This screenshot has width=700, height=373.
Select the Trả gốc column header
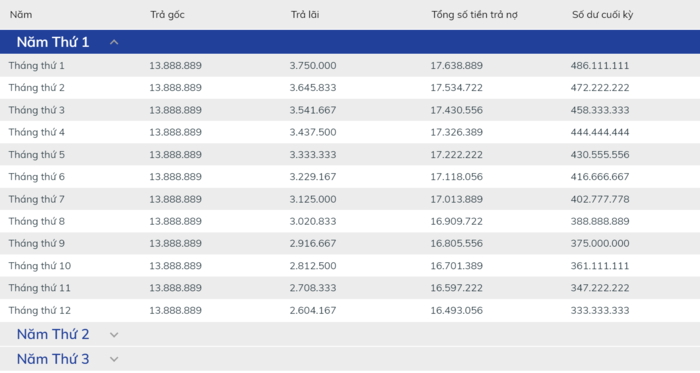pyautogui.click(x=167, y=15)
